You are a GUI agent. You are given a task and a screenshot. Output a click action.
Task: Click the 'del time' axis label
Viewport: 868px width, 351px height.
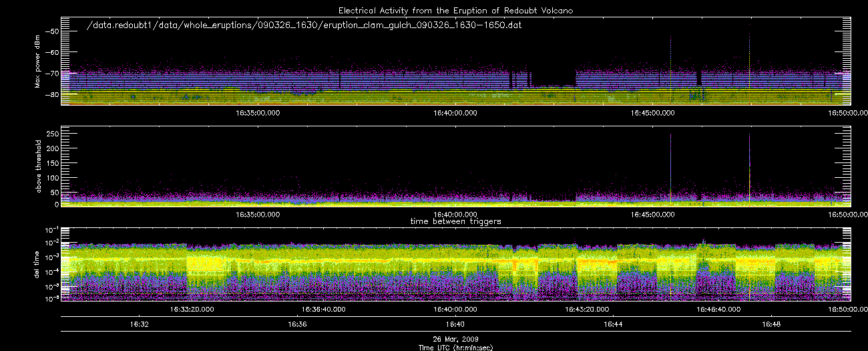coord(37,263)
